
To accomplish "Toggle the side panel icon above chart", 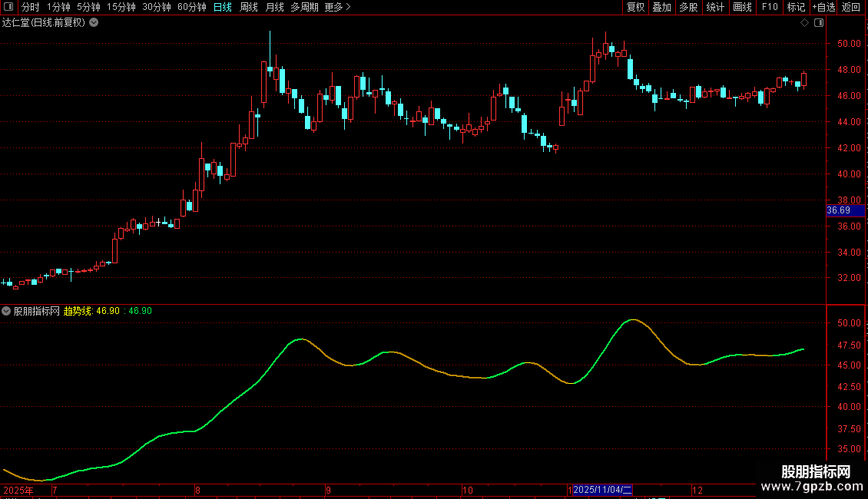I will pos(819,23).
